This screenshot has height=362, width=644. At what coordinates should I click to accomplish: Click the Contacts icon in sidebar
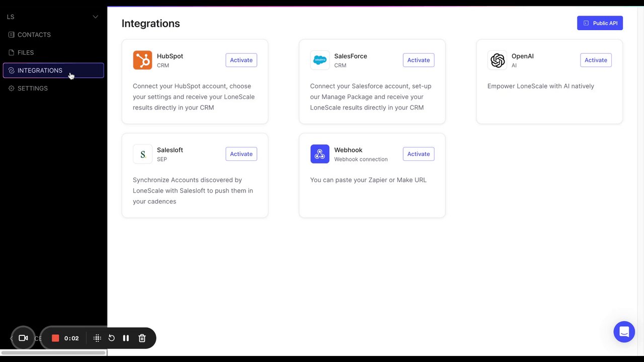click(x=12, y=35)
